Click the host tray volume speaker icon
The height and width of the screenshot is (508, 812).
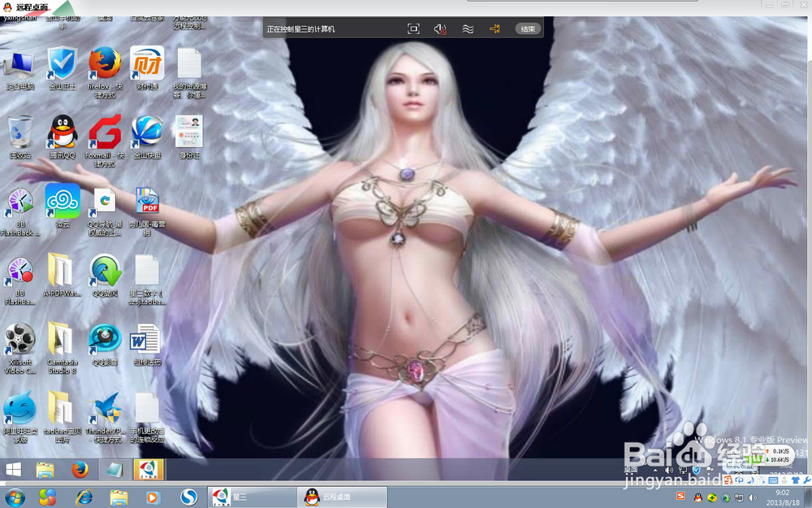[x=753, y=498]
